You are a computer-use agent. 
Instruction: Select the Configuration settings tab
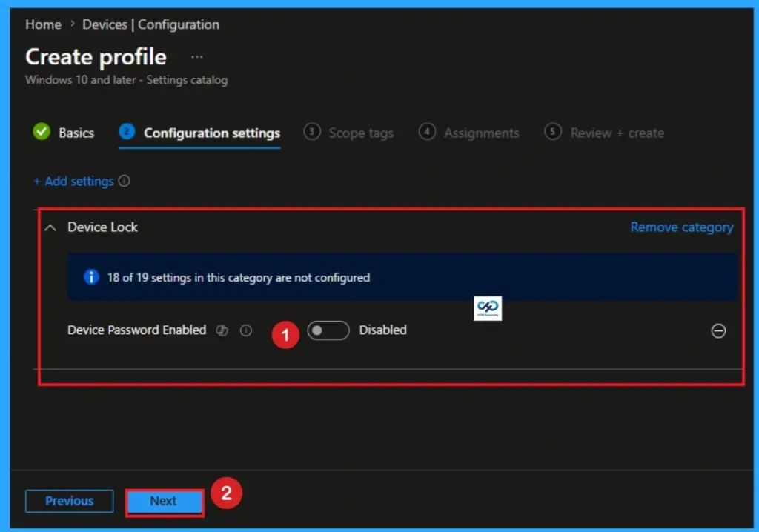[x=199, y=133]
